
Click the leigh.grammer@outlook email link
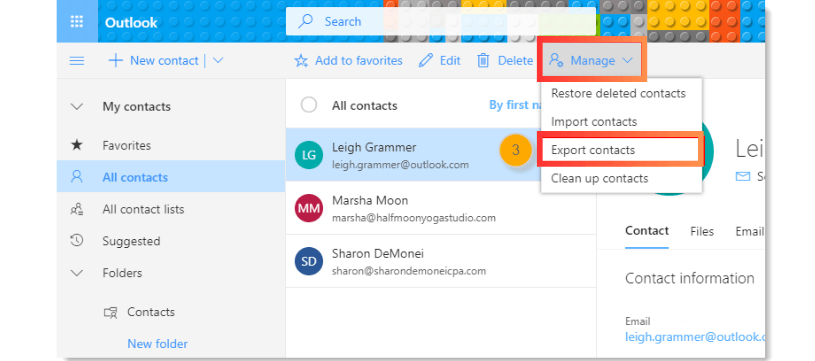(x=695, y=337)
